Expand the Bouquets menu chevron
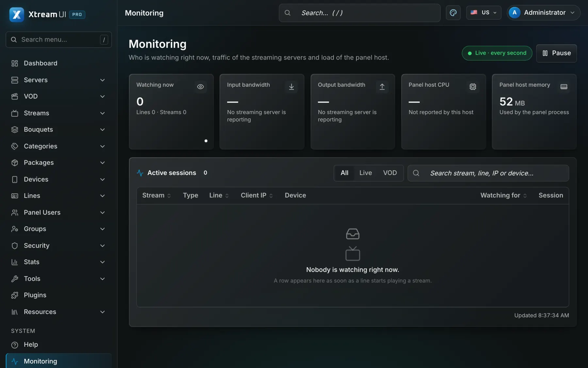This screenshot has width=588, height=368. coord(102,130)
